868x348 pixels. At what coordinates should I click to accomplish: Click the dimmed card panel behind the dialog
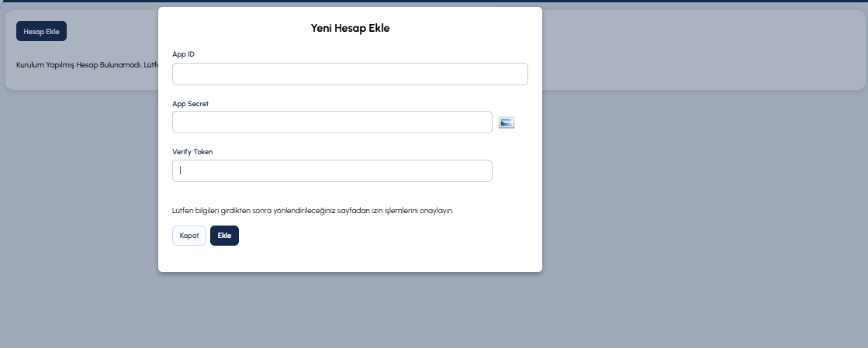tap(703, 50)
